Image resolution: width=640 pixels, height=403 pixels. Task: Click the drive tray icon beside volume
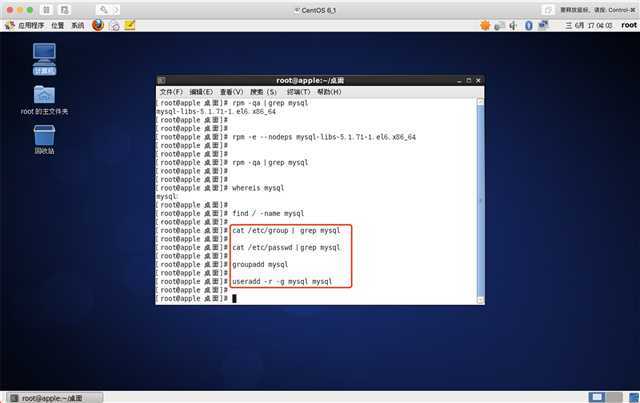pyautogui.click(x=500, y=26)
